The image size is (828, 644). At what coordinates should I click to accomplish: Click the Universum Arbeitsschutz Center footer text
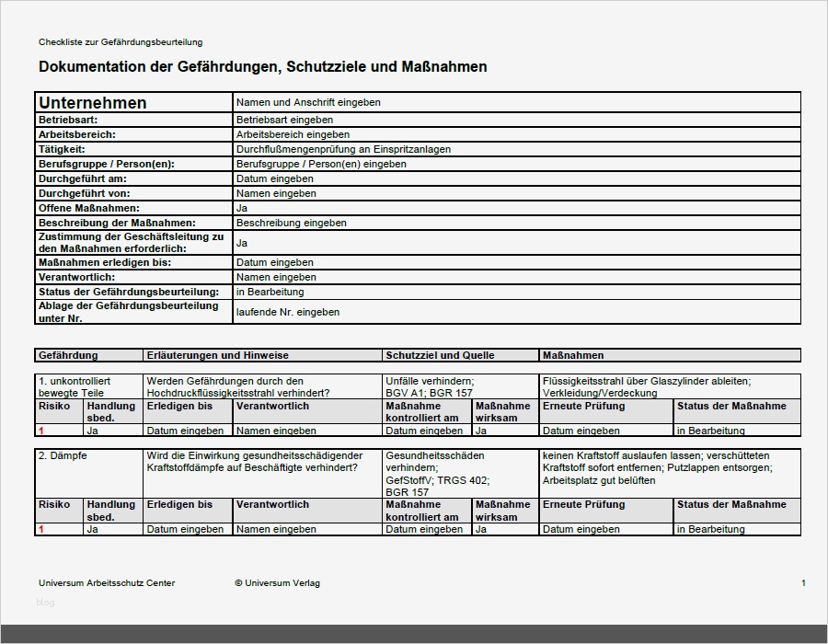pyautogui.click(x=108, y=582)
